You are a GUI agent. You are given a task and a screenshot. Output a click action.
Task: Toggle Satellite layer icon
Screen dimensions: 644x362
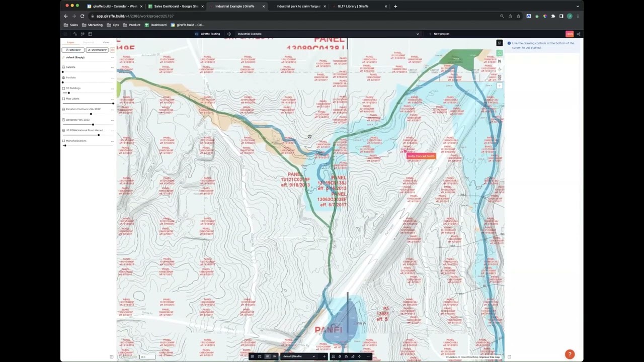tap(63, 67)
